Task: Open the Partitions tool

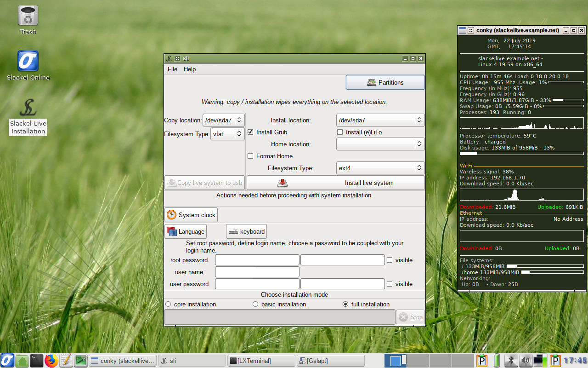Action: [x=385, y=82]
